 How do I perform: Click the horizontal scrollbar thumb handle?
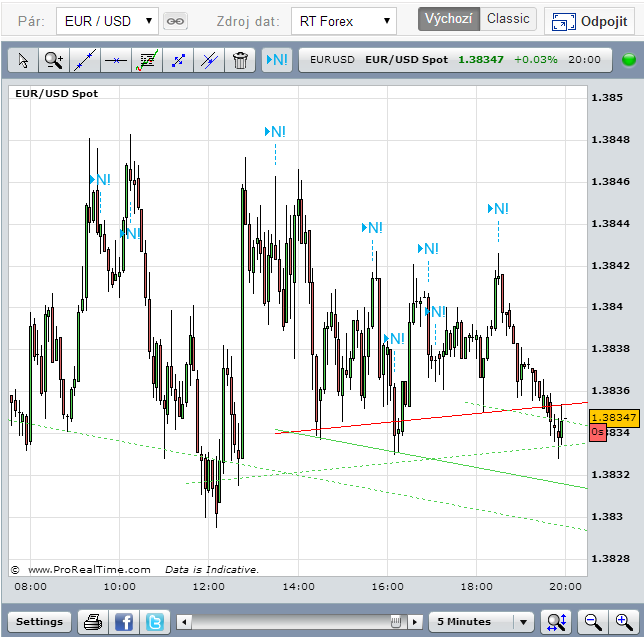tap(396, 622)
